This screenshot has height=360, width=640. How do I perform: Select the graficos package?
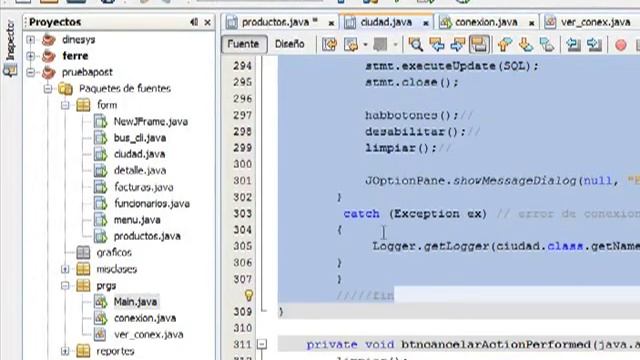click(x=114, y=253)
